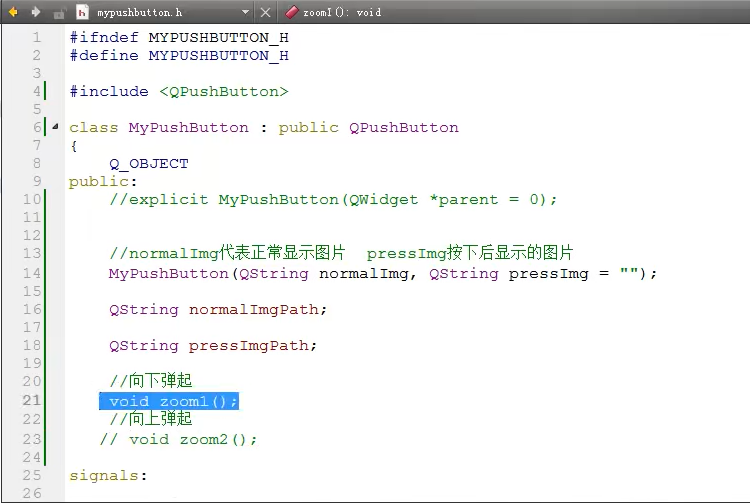Click the mypushbutton.h header file icon

[x=82, y=12]
